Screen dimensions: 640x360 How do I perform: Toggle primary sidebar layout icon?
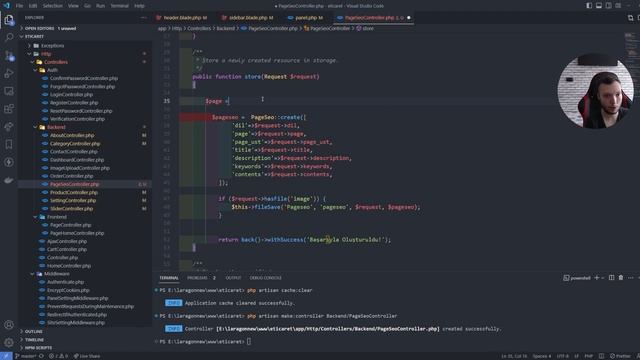pos(589,6)
